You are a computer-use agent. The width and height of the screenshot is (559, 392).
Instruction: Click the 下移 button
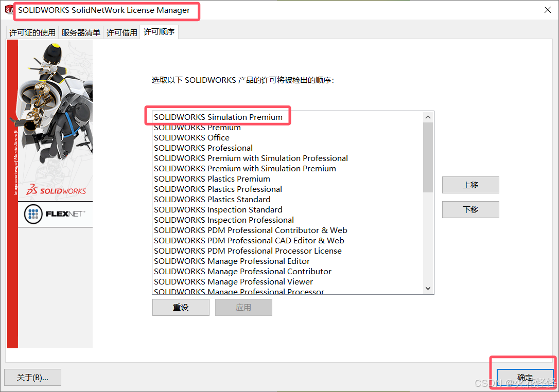click(470, 209)
